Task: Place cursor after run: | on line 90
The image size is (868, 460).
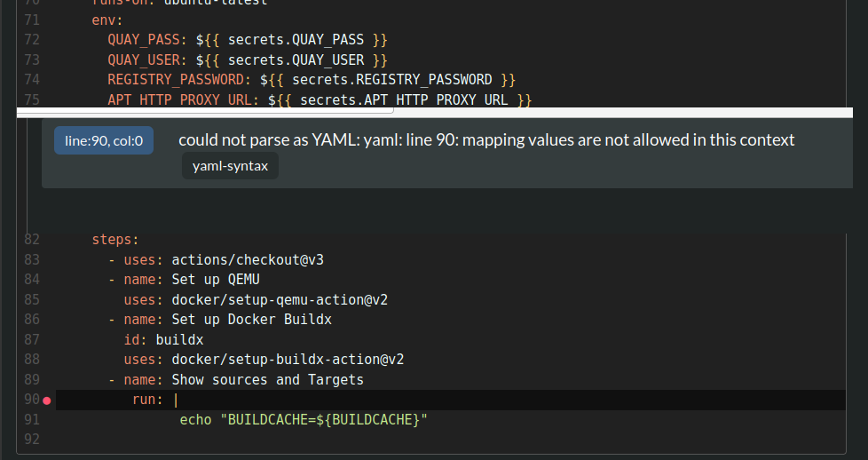Action: pos(180,401)
